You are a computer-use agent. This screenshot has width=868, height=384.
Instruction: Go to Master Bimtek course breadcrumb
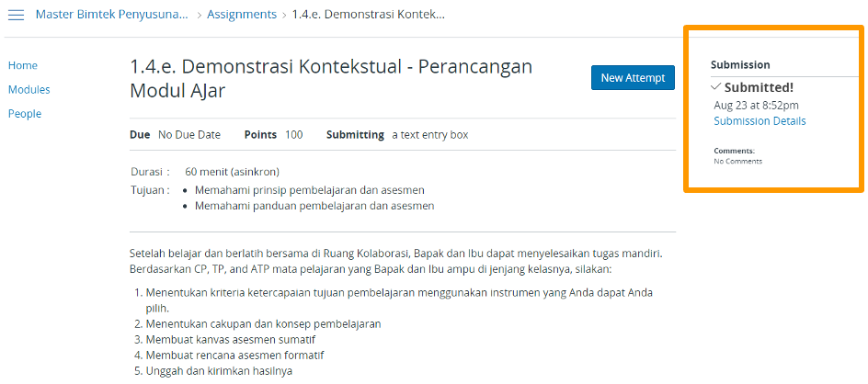(x=112, y=15)
